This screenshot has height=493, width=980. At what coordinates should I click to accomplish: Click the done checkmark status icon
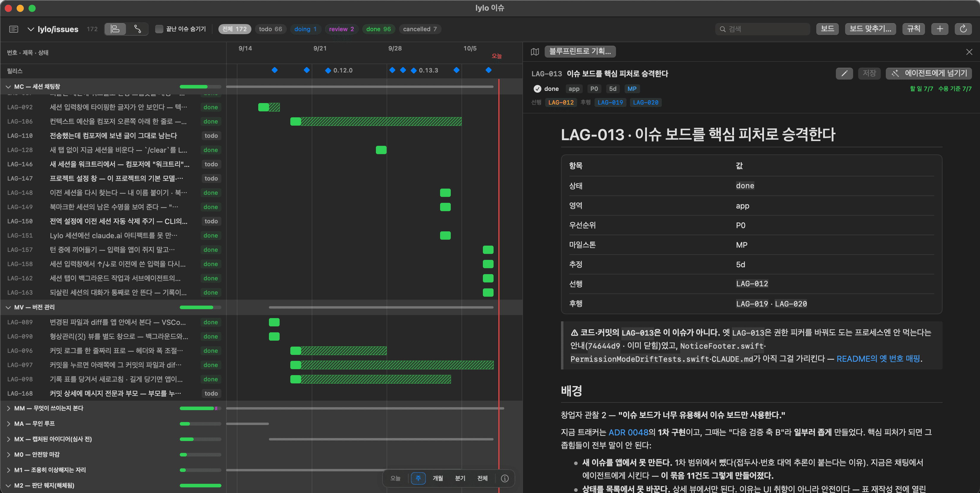(x=537, y=89)
